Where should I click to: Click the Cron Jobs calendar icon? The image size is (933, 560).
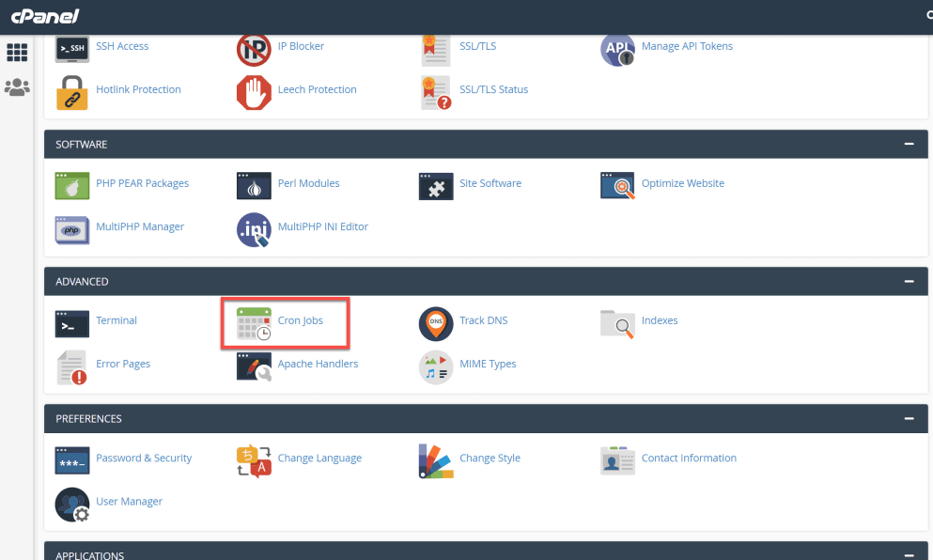pos(254,322)
